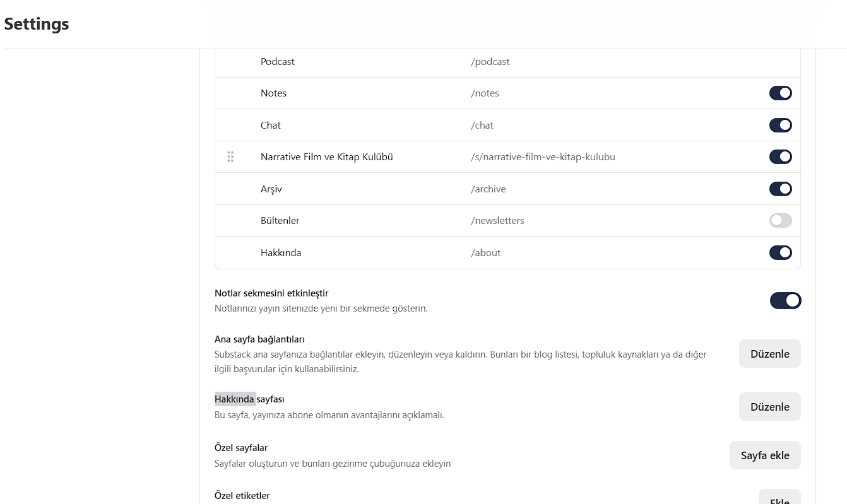Click the /podcast path text
This screenshot has height=504, width=847.
pyautogui.click(x=490, y=62)
